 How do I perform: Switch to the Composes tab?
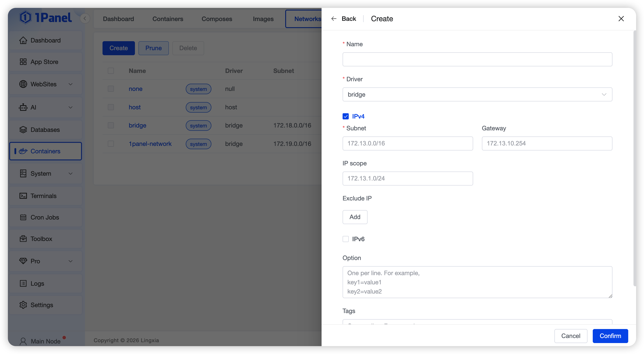[x=217, y=19]
